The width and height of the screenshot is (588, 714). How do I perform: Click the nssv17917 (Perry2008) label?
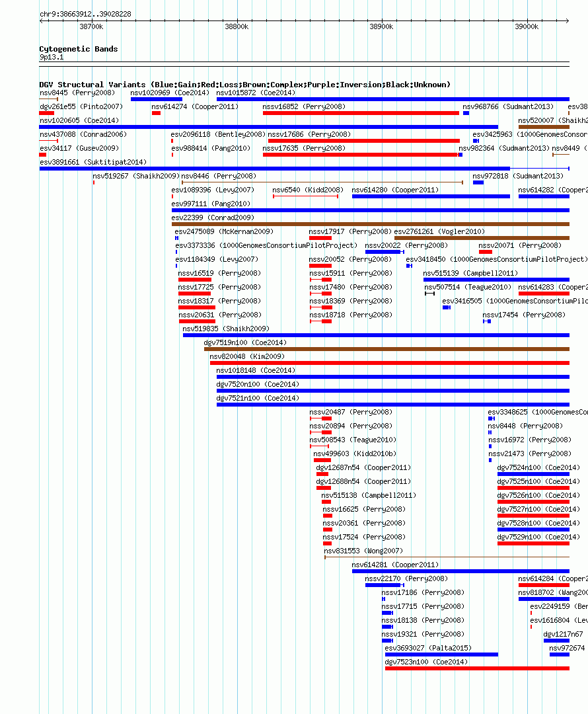tap(350, 232)
